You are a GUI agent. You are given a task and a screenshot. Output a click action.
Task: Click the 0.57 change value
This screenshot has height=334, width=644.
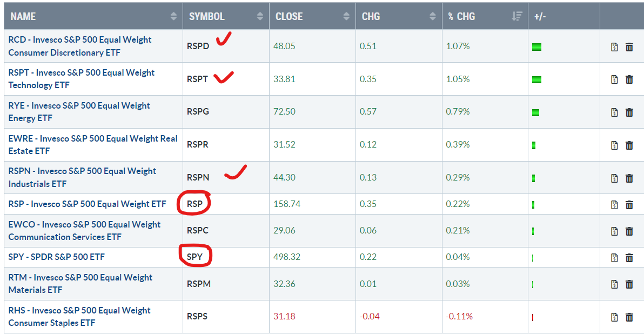click(x=368, y=111)
